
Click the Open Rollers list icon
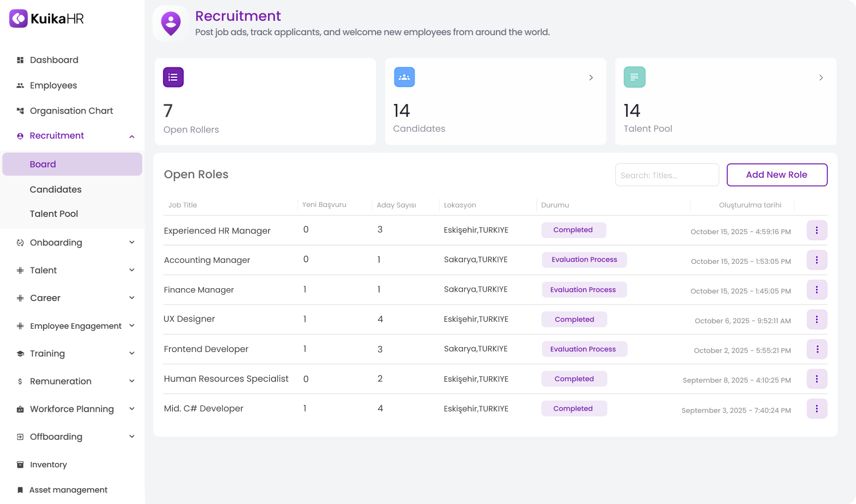tap(173, 77)
